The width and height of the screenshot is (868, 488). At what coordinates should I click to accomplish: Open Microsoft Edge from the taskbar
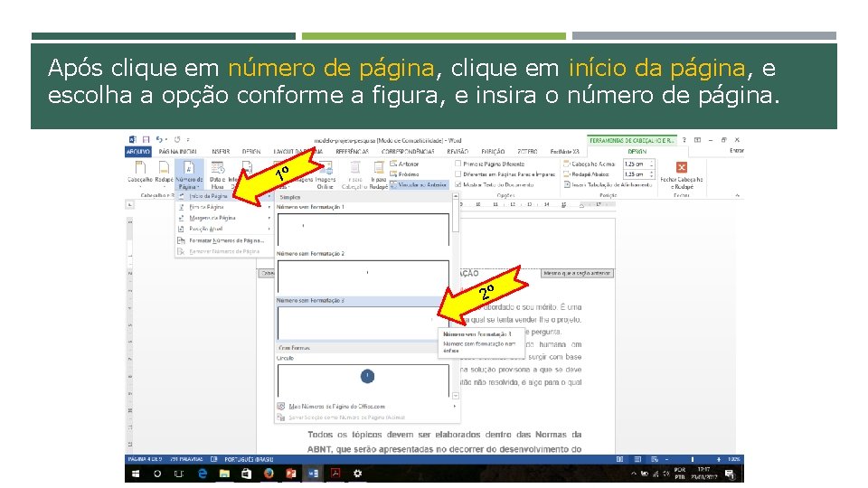click(x=202, y=474)
